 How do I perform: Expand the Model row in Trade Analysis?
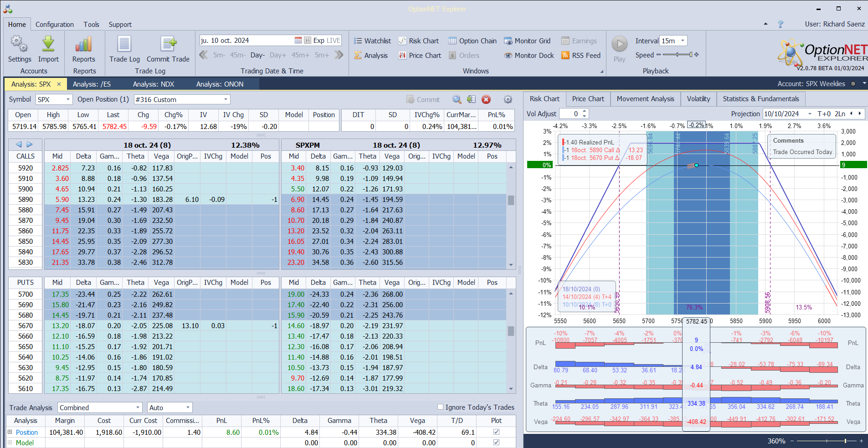[10, 443]
